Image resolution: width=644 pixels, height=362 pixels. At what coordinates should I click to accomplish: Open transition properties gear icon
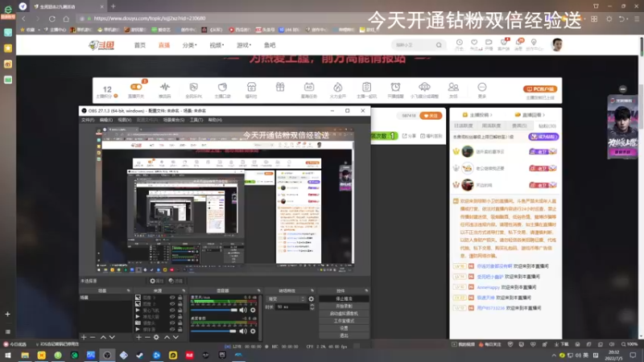click(x=311, y=298)
